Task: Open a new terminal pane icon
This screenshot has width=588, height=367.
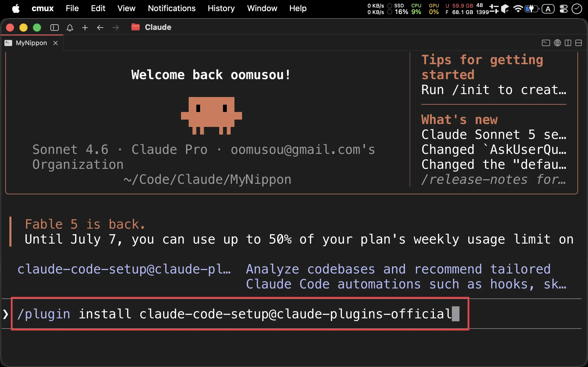Action: click(x=546, y=43)
